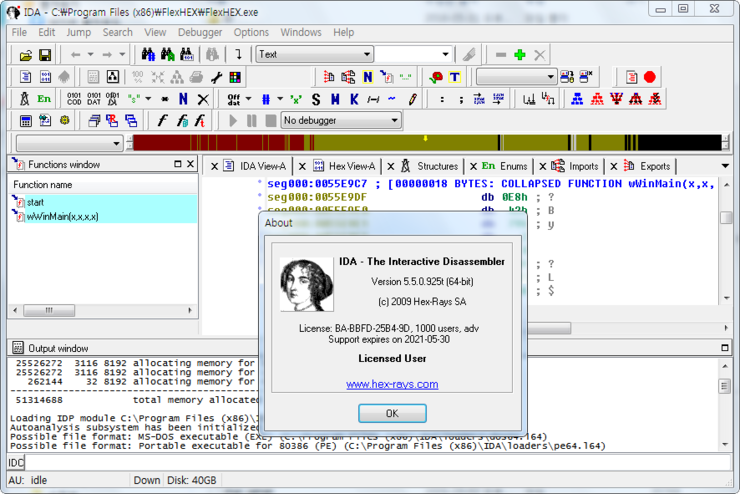Click the Function name column header

click(103, 185)
